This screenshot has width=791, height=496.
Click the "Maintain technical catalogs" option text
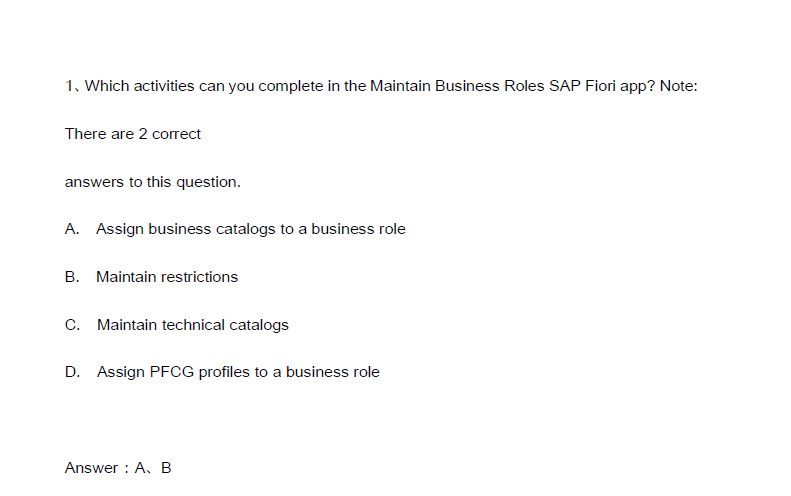click(192, 325)
